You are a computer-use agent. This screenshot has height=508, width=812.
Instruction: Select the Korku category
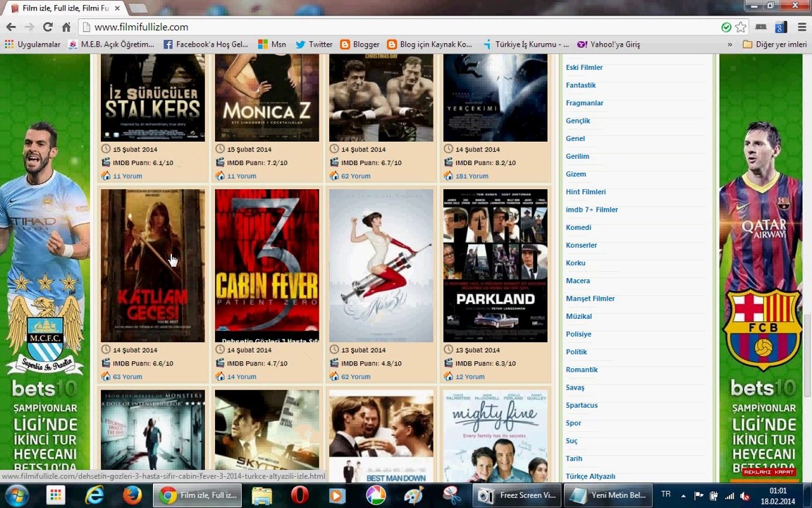(575, 263)
